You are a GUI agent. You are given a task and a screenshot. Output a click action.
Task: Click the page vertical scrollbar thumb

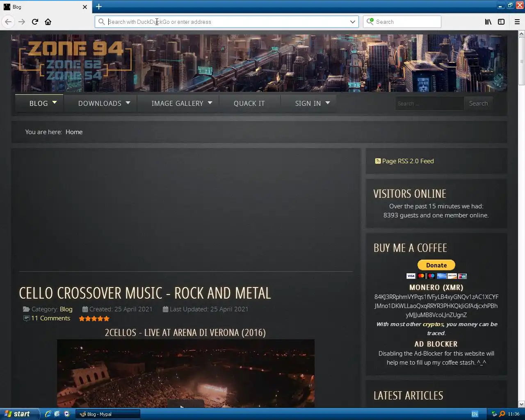point(521,61)
